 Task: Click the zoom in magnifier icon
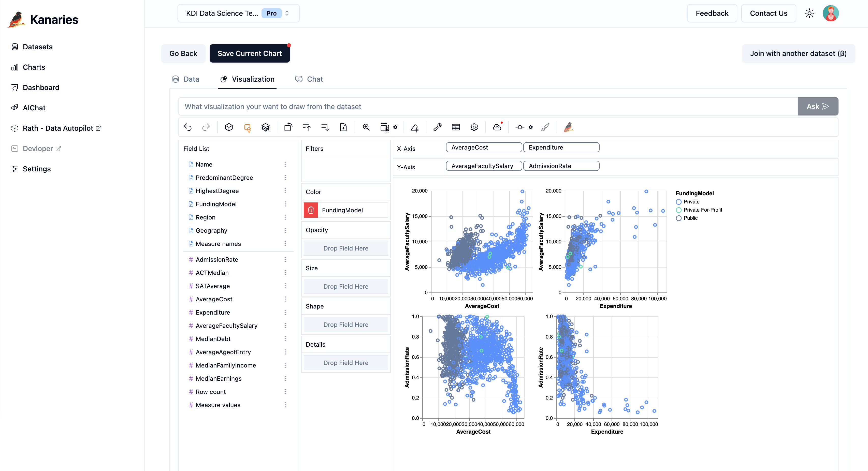[x=366, y=127]
